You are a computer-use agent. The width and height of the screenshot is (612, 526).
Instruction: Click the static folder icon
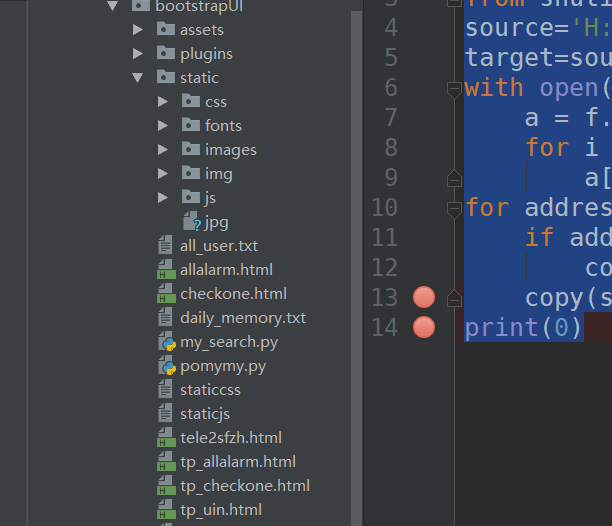[165, 77]
